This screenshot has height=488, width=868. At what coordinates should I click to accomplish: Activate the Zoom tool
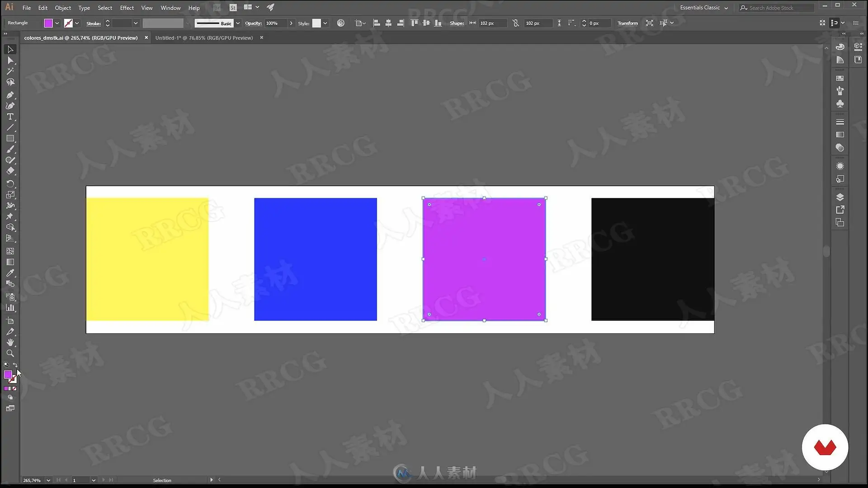click(x=10, y=353)
